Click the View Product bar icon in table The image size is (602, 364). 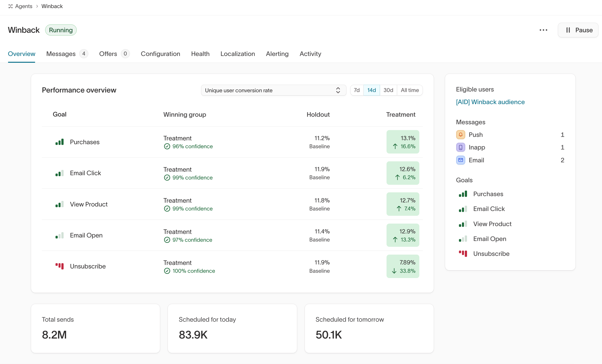pos(60,204)
